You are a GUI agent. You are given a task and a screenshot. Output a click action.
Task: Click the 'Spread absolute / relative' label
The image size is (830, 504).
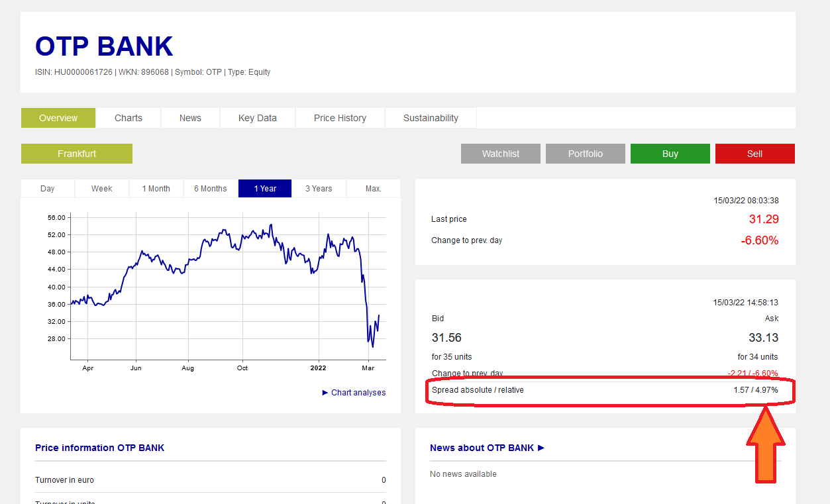click(478, 390)
